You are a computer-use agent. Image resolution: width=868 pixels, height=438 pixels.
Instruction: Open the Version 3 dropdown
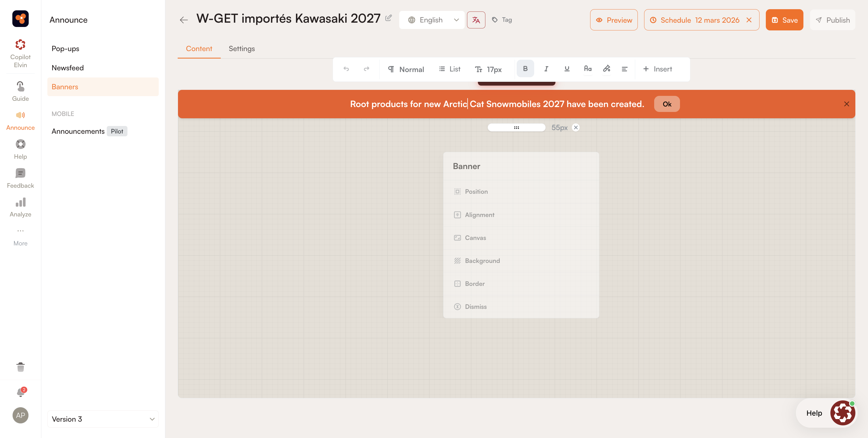103,419
